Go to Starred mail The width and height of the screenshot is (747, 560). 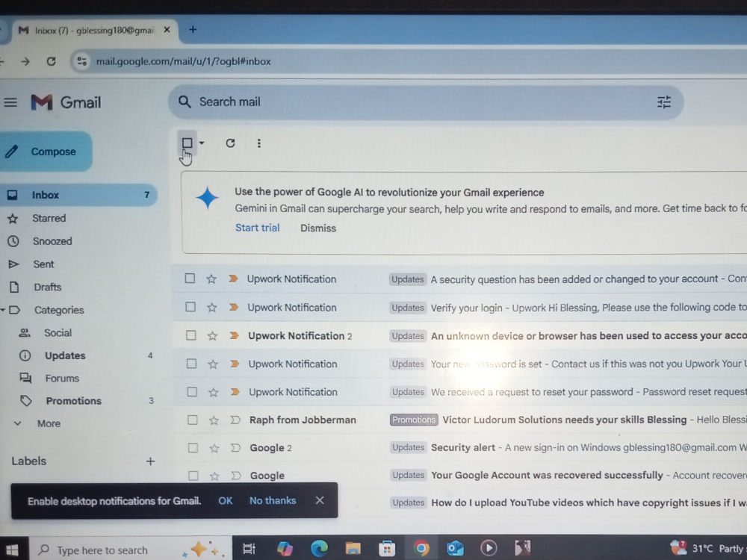coord(49,218)
